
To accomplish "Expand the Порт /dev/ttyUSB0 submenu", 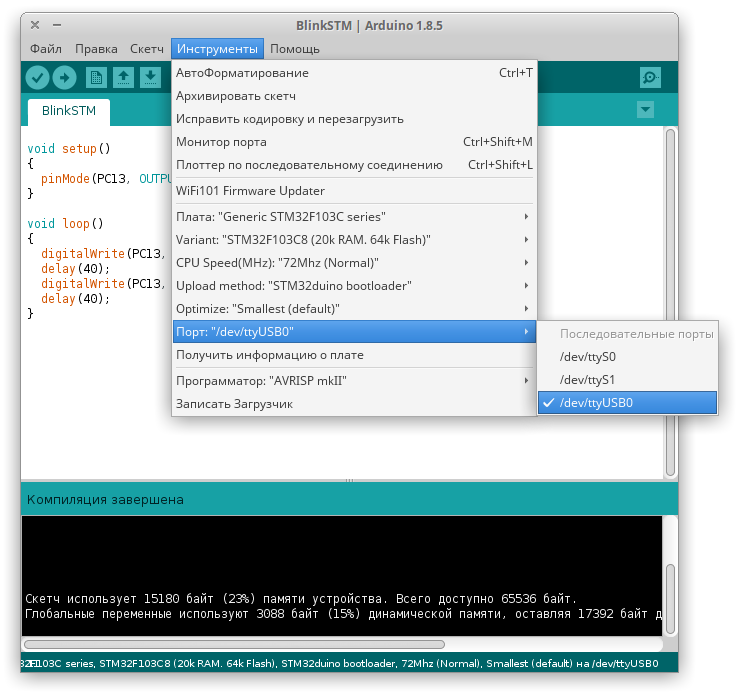I will [x=354, y=332].
